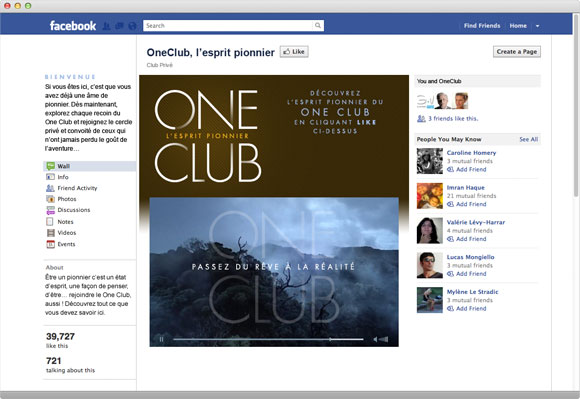Click the search magnifier icon
The height and width of the screenshot is (399, 580).
[x=318, y=26]
